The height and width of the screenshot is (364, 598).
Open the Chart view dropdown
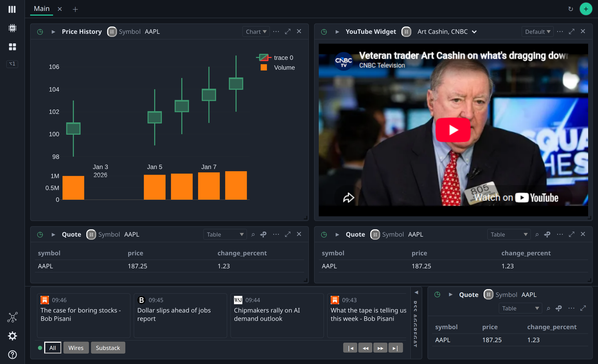tap(256, 32)
